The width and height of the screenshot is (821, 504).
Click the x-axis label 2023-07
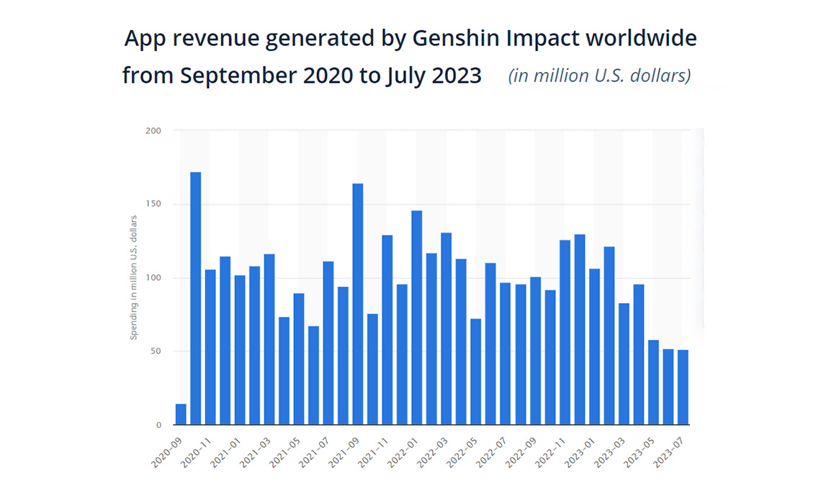(668, 453)
